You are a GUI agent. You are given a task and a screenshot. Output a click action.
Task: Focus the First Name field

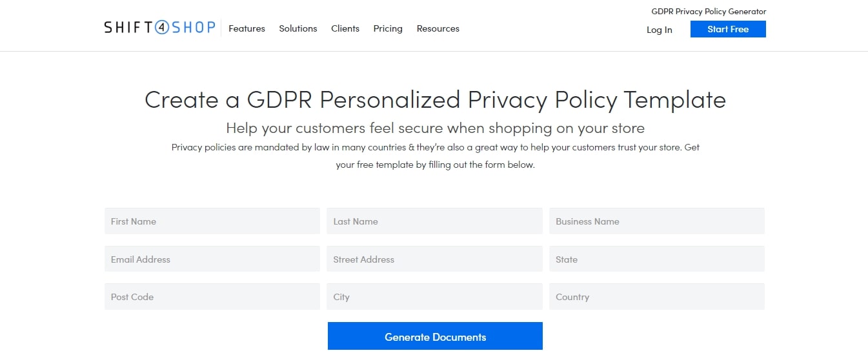[212, 221]
